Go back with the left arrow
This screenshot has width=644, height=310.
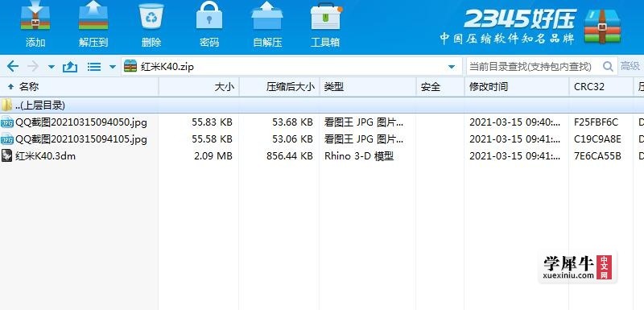point(13,66)
